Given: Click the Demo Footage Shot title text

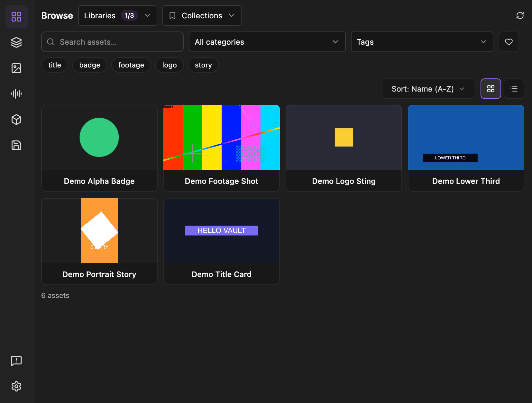Looking at the screenshot, I should [222, 181].
